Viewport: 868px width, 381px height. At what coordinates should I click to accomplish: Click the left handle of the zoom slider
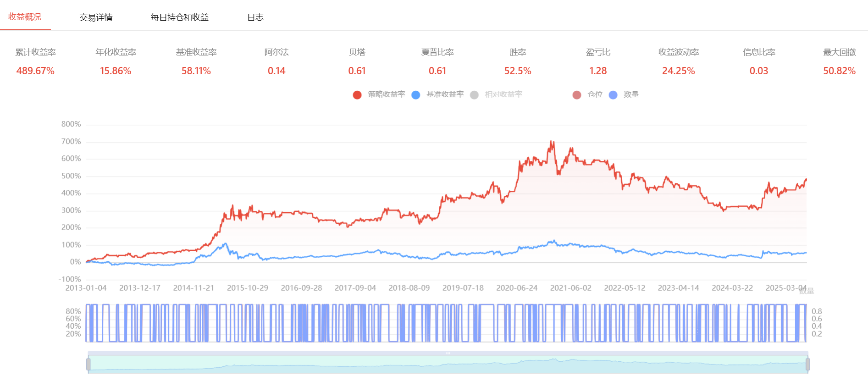coord(88,364)
